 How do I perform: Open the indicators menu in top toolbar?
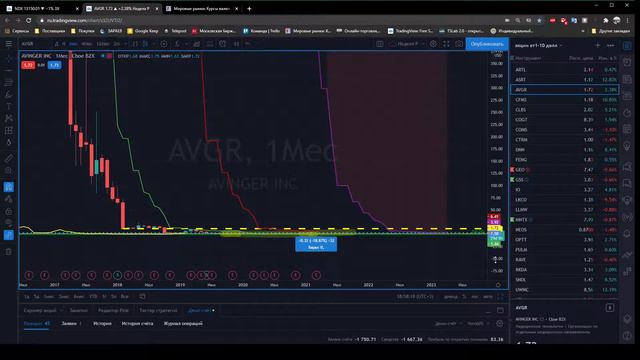pos(177,44)
